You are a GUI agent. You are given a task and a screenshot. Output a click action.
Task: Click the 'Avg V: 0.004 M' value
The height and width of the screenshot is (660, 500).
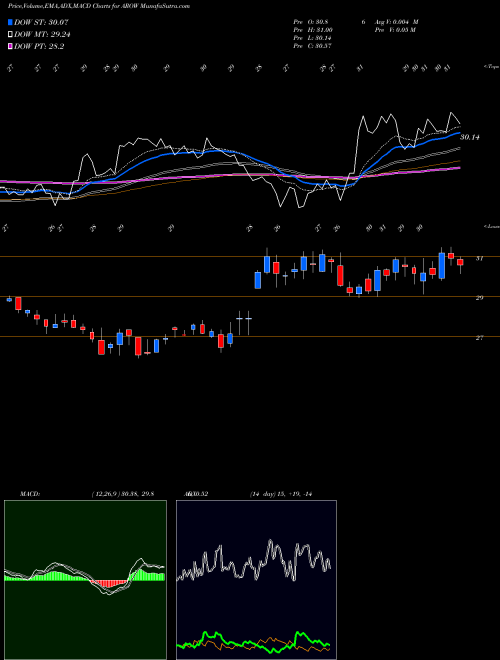397,22
